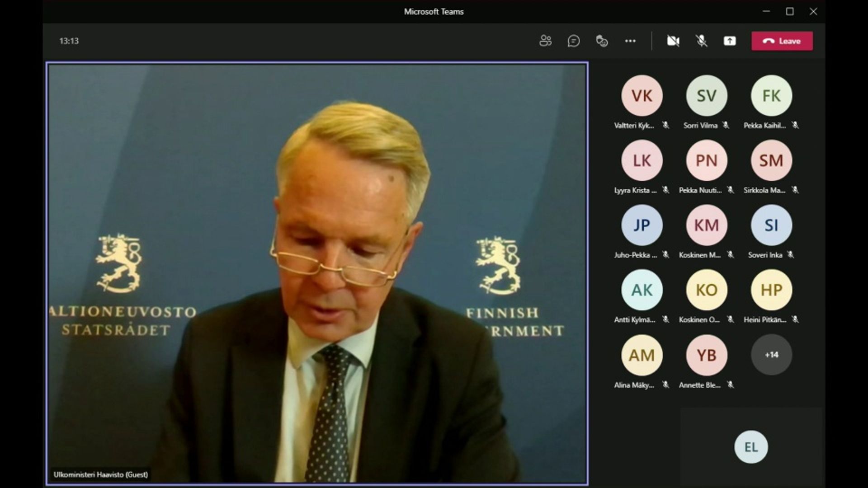Leave the meeting
The width and height of the screenshot is (868, 488).
tap(782, 41)
